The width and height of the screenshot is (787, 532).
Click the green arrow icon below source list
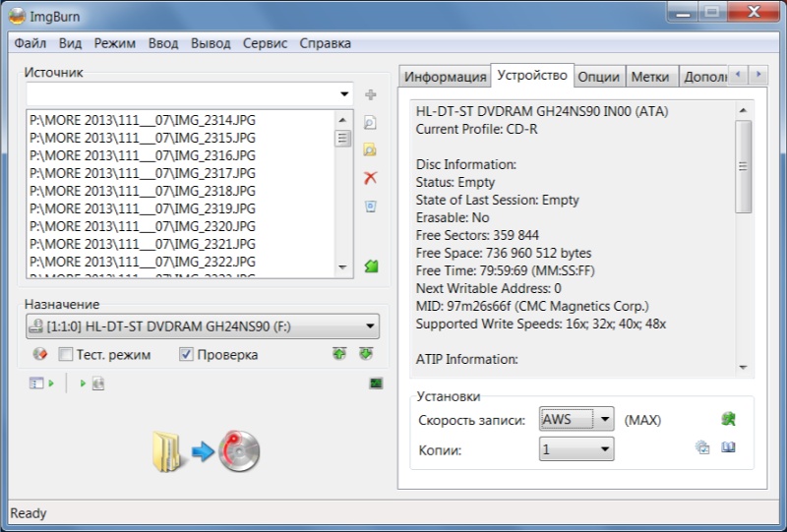(371, 266)
